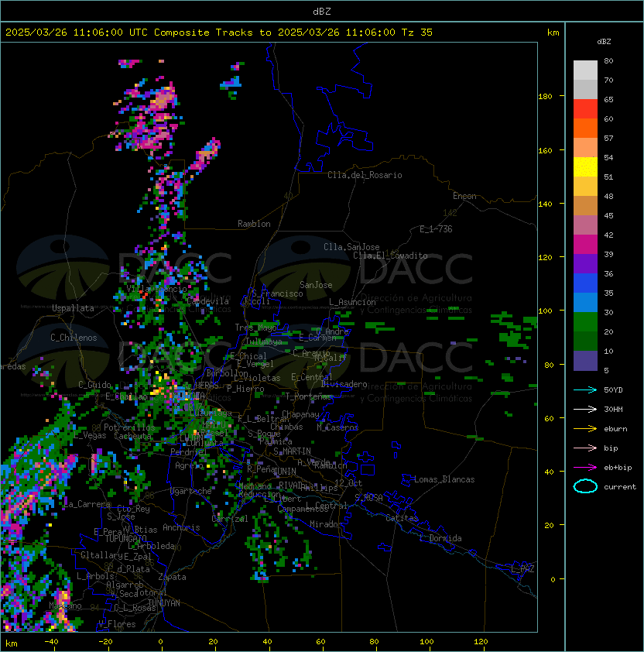The image size is (644, 652).
Task: Click the Potrerillos place label
Action: point(129,427)
